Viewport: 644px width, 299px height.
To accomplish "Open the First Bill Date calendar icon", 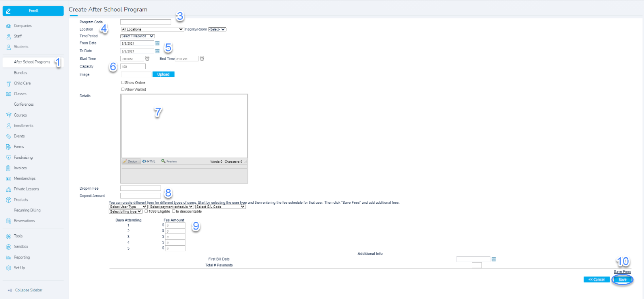I will coord(494,259).
